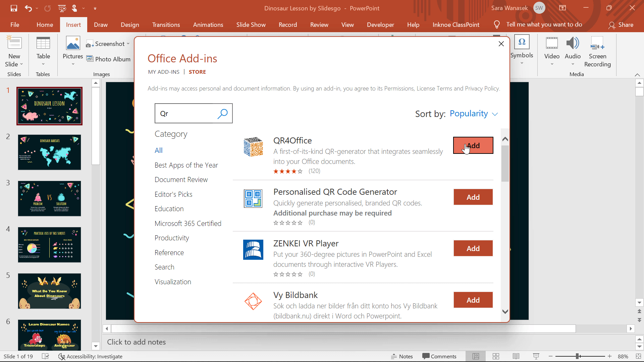Click the Screenshot camera icon

90,44
